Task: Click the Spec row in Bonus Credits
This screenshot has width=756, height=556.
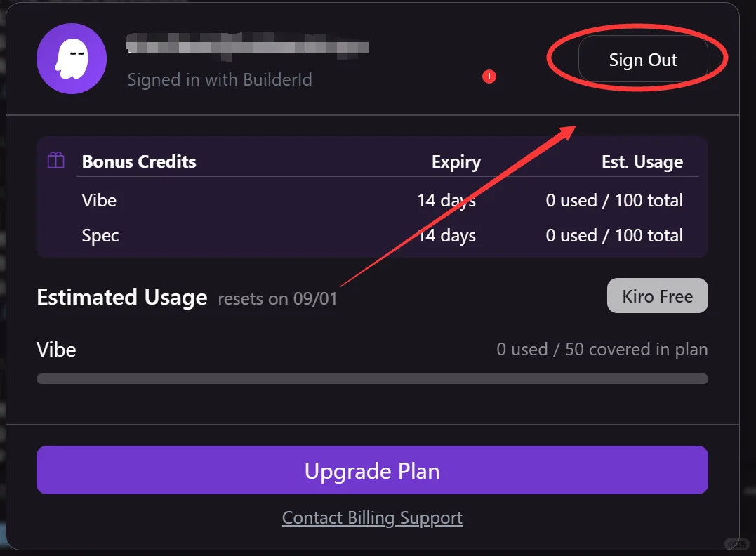Action: click(100, 235)
